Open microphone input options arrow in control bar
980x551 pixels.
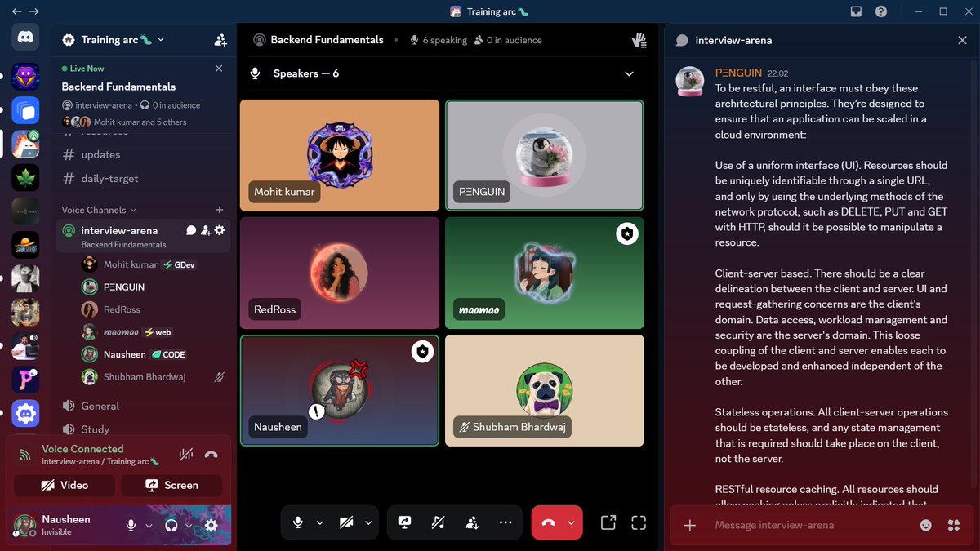319,522
